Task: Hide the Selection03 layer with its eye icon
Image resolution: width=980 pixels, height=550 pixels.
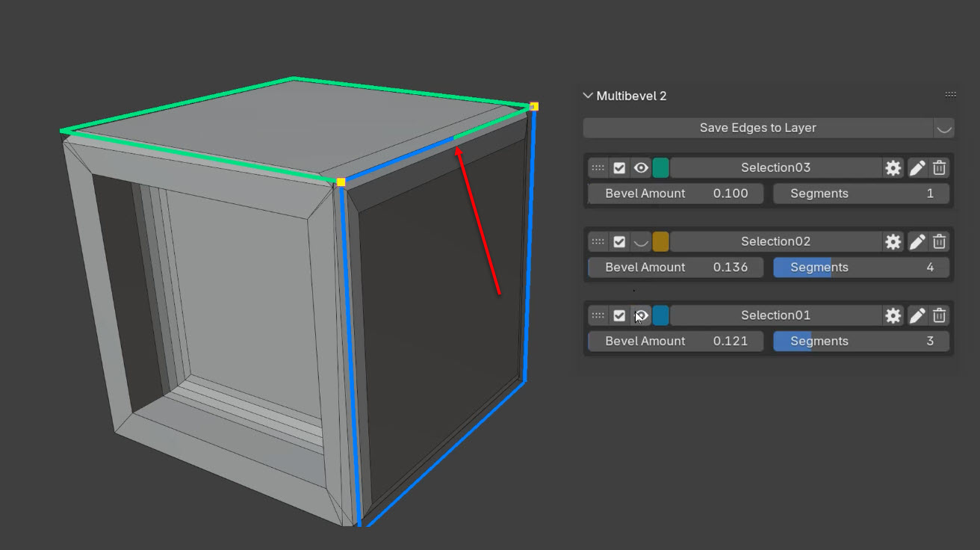Action: (641, 167)
